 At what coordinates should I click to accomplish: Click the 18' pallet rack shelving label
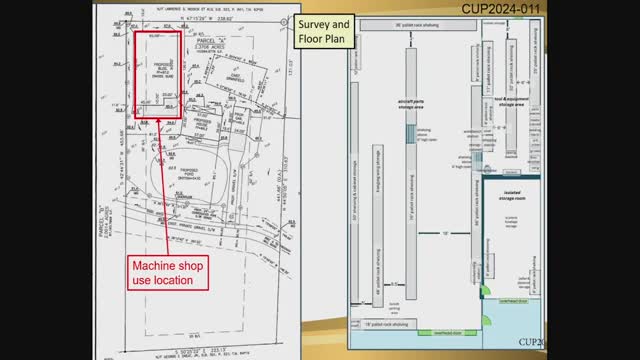pos(386,324)
